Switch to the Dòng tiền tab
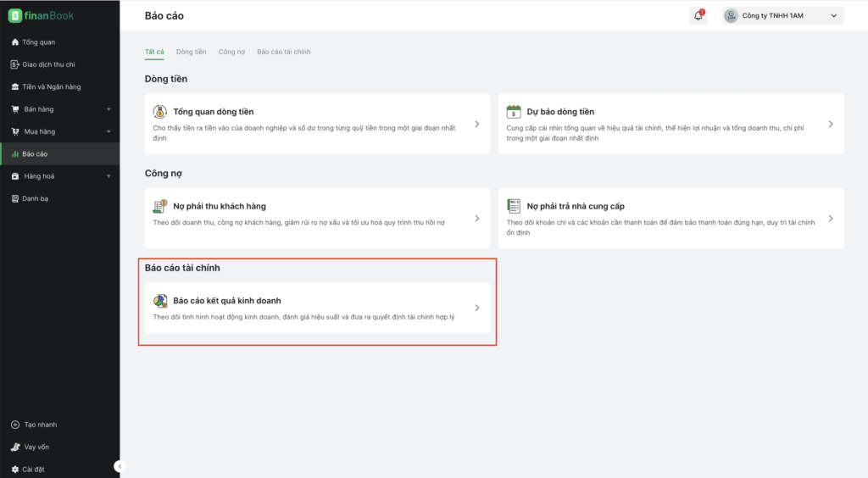Image resolution: width=868 pixels, height=478 pixels. click(191, 52)
